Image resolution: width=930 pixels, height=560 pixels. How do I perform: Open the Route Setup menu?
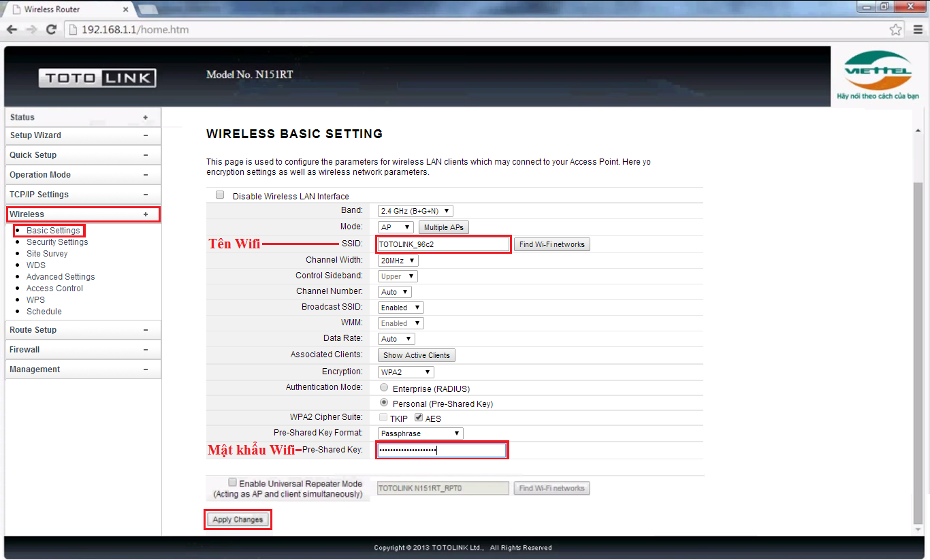click(83, 330)
